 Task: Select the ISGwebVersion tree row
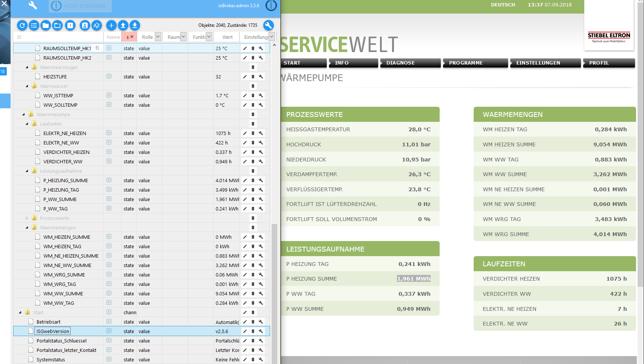[x=142, y=331]
